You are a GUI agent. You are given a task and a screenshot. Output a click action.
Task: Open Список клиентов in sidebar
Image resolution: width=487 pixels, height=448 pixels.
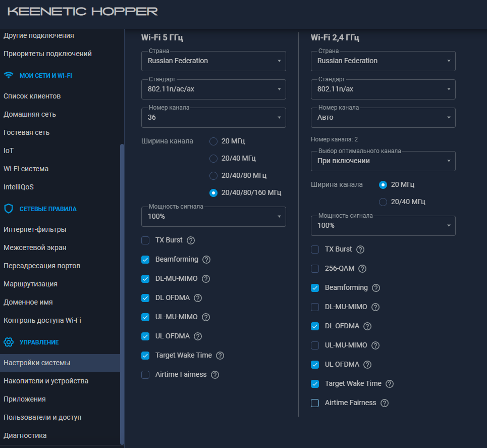point(32,96)
